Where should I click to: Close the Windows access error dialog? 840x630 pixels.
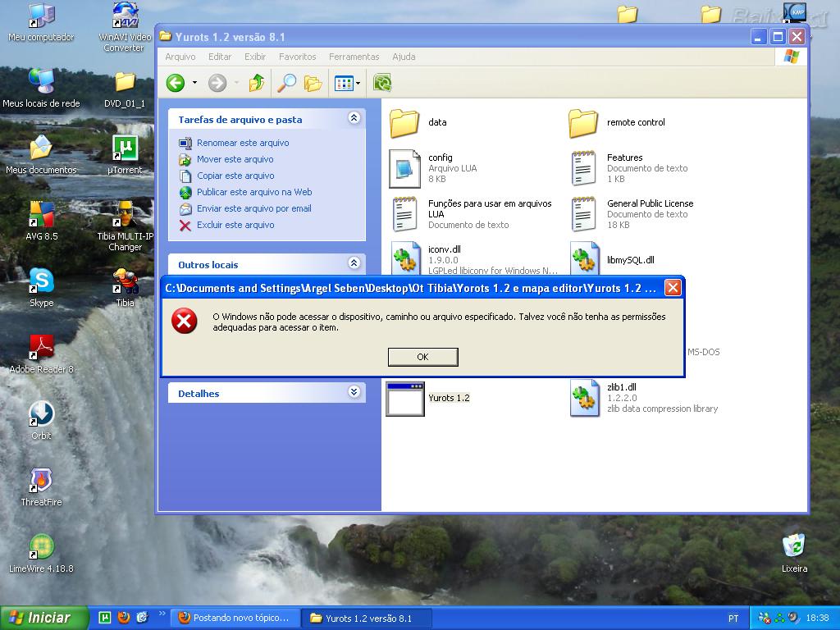click(x=673, y=288)
